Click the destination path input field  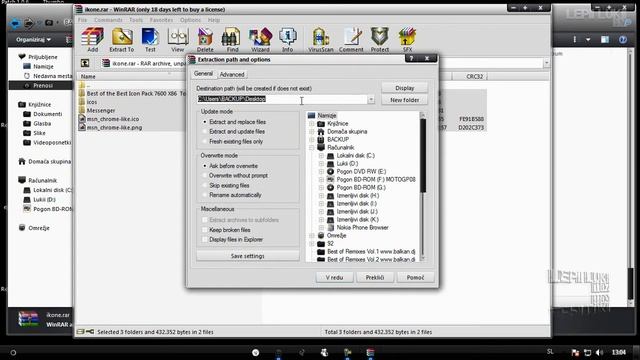tap(282, 99)
